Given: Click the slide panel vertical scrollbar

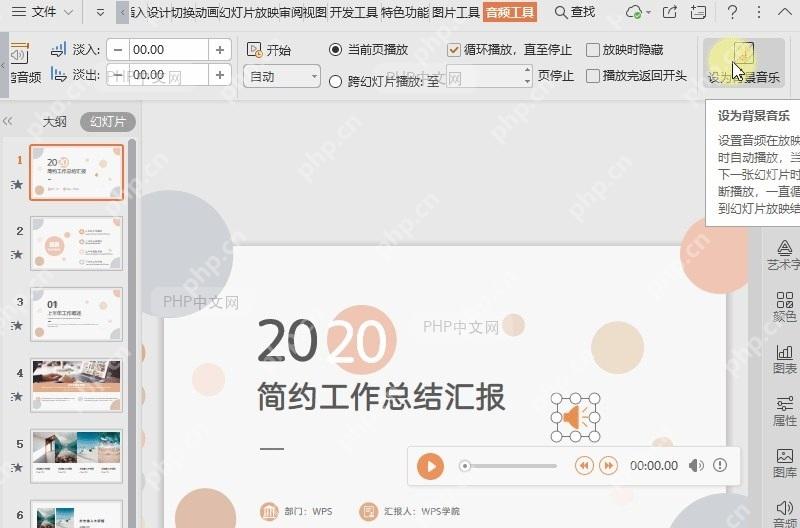Looking at the screenshot, I should (132, 332).
